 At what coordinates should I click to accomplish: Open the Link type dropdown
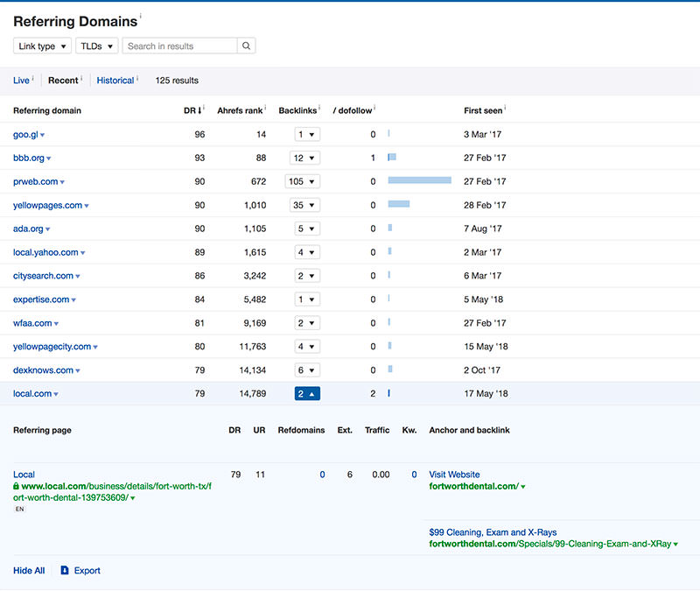coord(42,46)
